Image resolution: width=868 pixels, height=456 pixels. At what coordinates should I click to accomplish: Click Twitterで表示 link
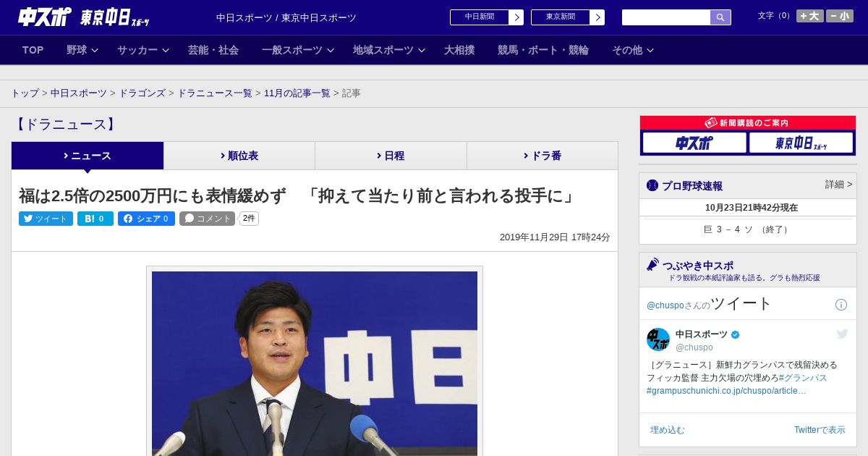(x=820, y=430)
